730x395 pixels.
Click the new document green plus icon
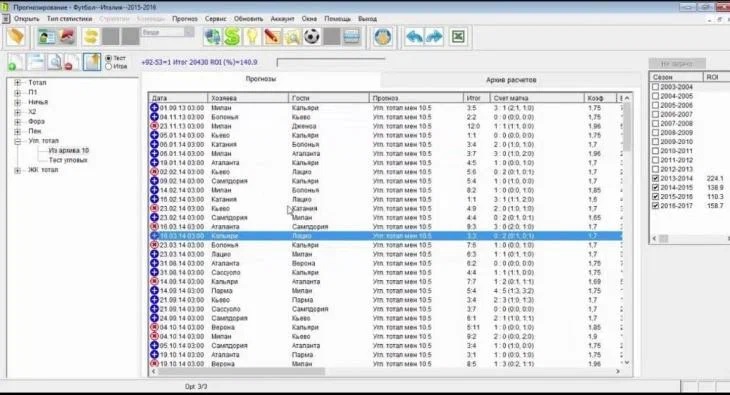click(15, 62)
